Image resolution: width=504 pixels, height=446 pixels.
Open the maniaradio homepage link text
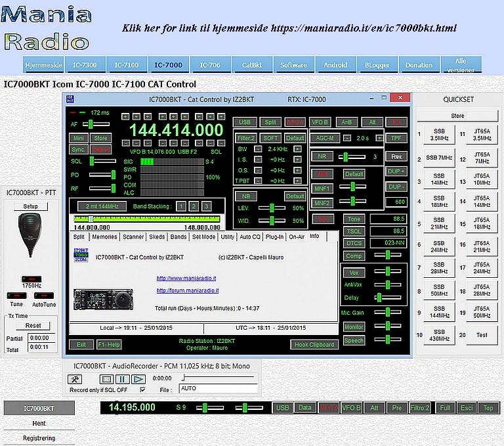coord(289,28)
